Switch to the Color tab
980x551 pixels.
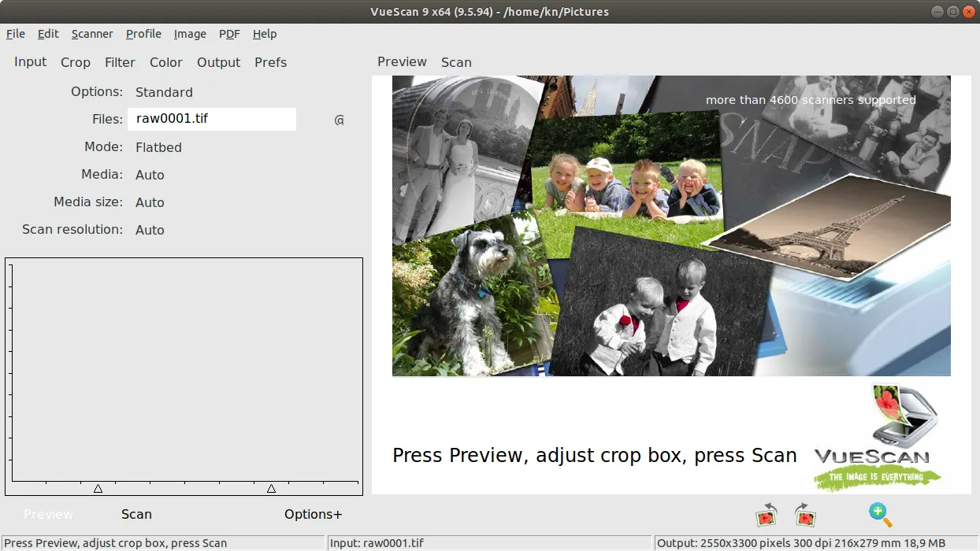pos(166,62)
